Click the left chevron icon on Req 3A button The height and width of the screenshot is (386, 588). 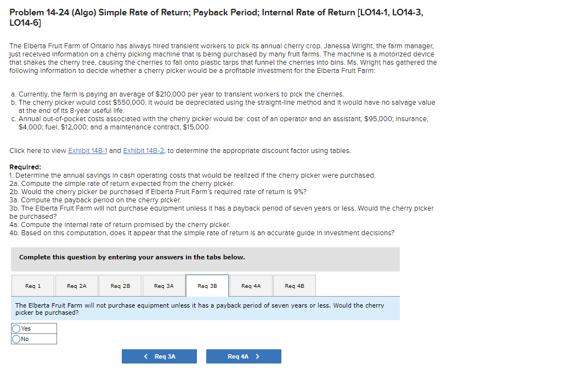point(145,356)
